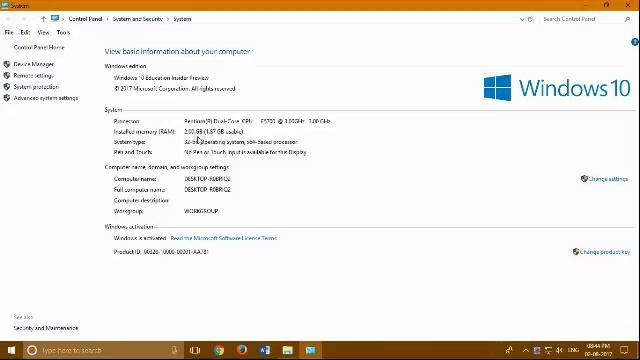
Task: Click the Cortana circle icon
Action: [x=32, y=350]
